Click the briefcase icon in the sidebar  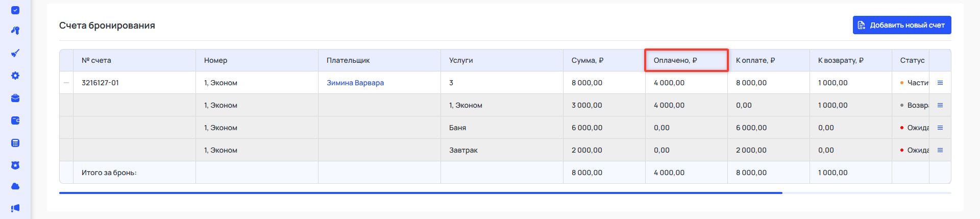15,98
